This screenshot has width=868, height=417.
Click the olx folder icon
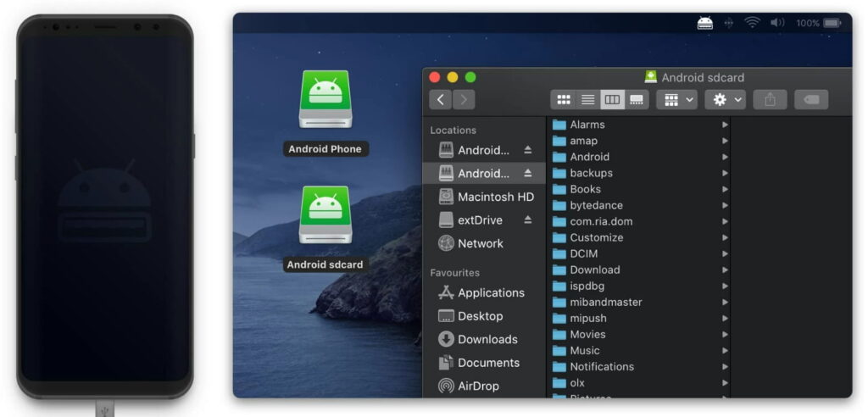[559, 382]
